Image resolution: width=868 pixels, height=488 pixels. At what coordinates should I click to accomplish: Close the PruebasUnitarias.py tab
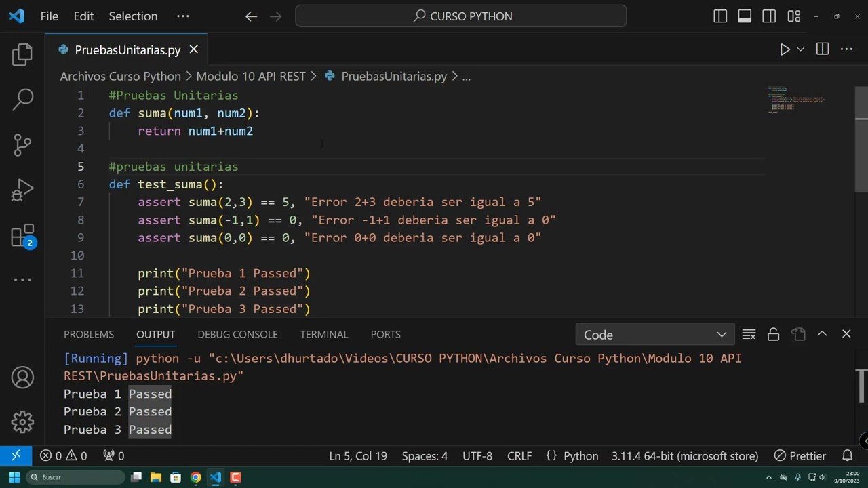pos(193,49)
